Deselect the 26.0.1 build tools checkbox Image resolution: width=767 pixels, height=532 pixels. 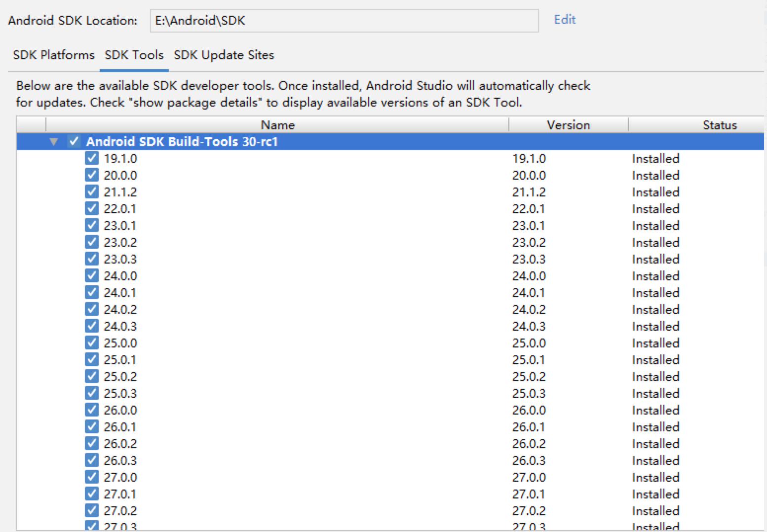pyautogui.click(x=91, y=427)
